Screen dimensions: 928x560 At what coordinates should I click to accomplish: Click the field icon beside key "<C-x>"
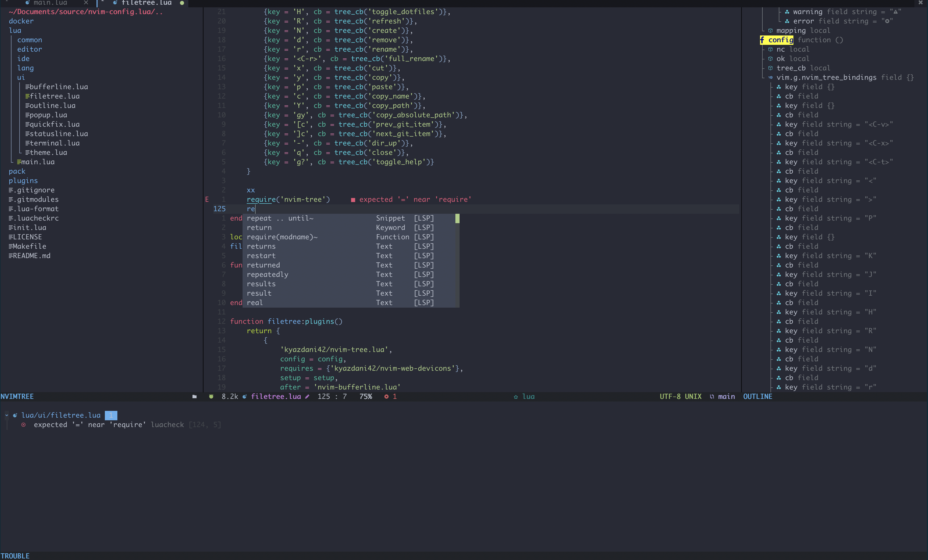click(x=779, y=143)
